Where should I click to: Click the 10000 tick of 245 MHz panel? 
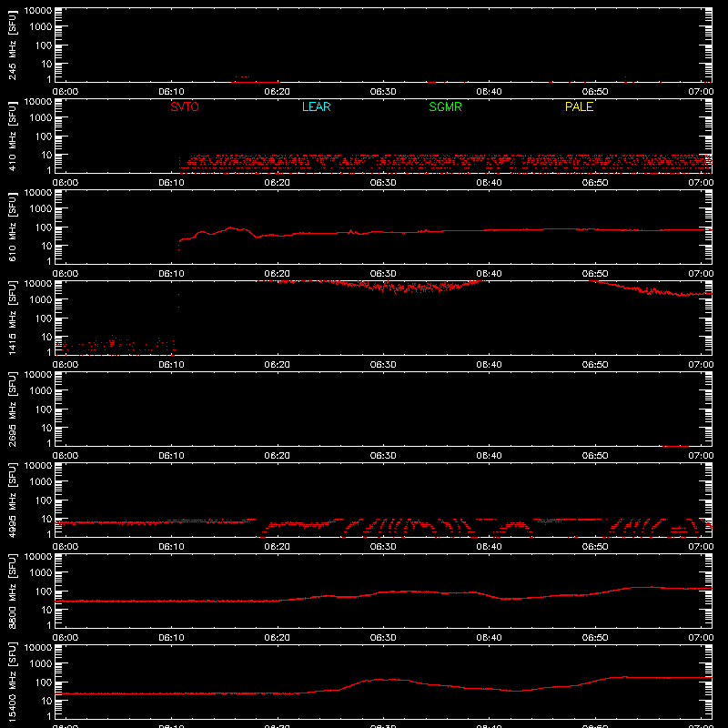click(x=38, y=11)
